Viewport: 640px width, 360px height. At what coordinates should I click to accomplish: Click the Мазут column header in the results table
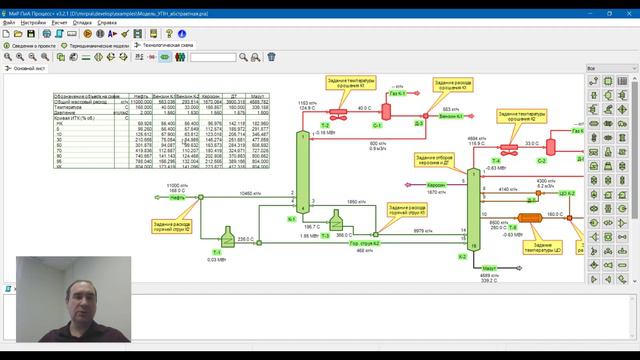point(258,96)
